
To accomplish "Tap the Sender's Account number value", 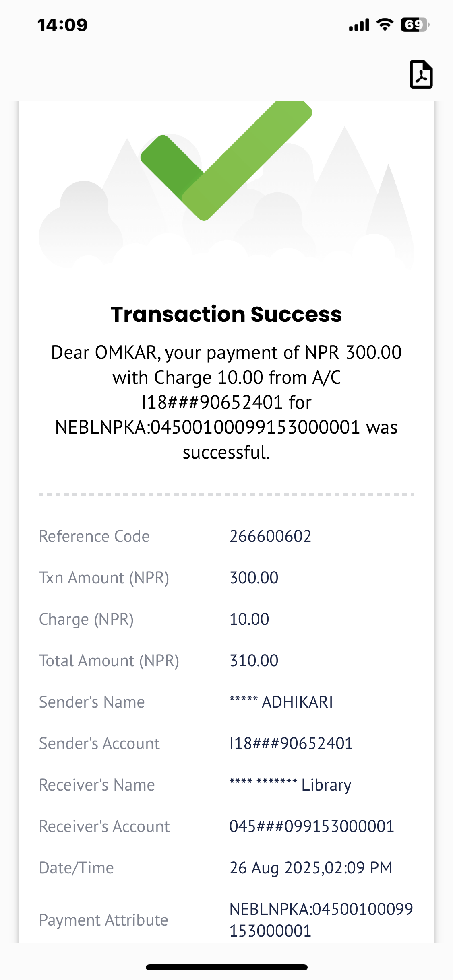I will coord(291,743).
